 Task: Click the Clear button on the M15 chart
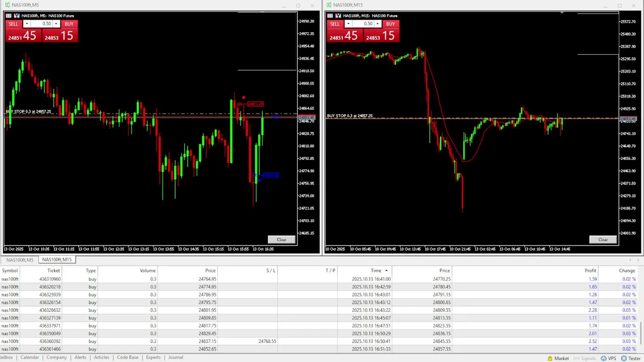pyautogui.click(x=603, y=240)
